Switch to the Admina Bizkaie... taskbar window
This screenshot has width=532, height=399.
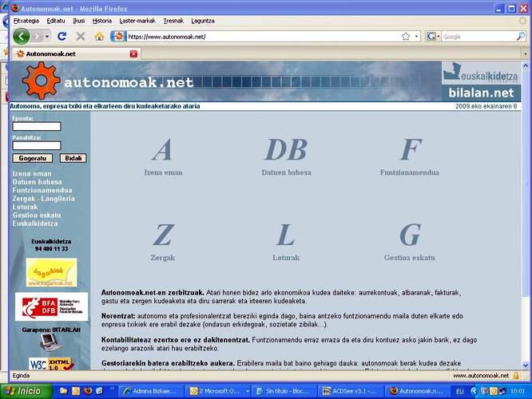151,391
